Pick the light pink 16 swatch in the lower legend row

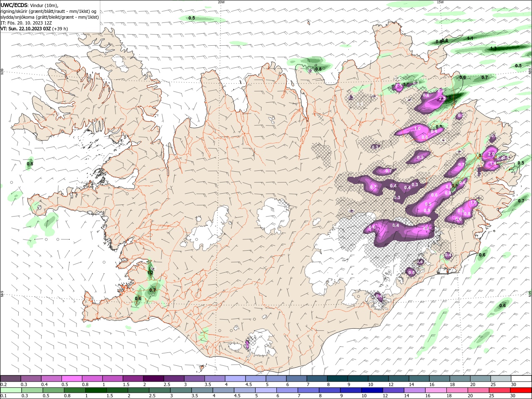pos(436,390)
